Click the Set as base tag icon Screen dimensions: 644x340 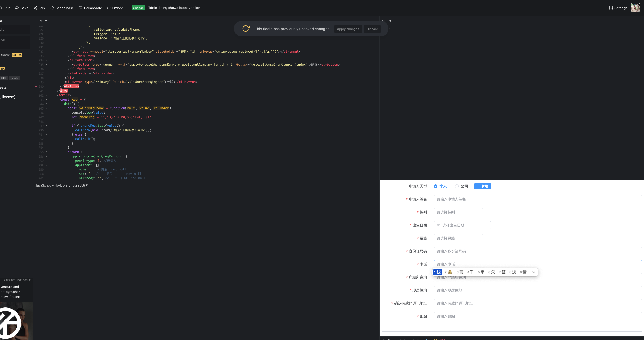coord(52,8)
